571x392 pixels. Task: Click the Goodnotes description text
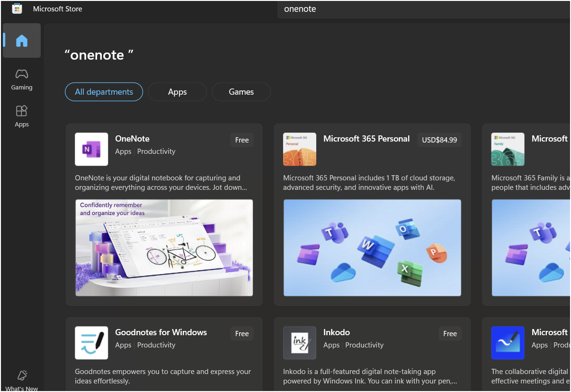163,376
